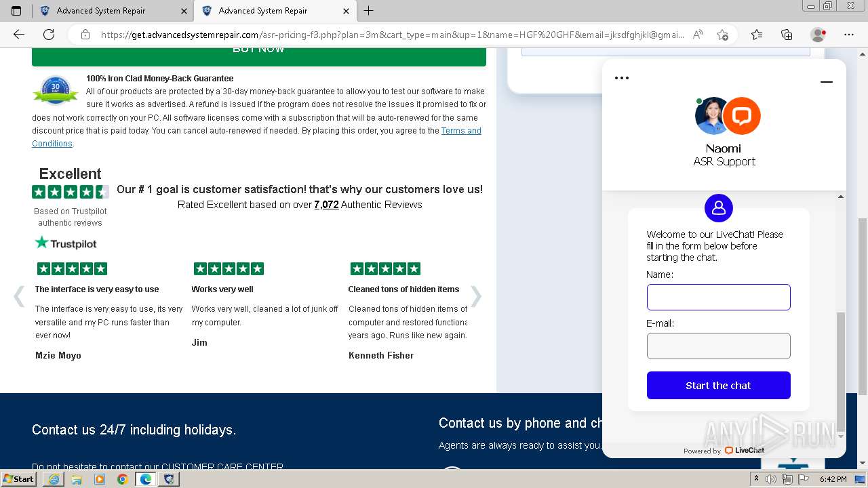This screenshot has height=488, width=868.
Task: Open the chat options three-dot menu
Action: tap(622, 78)
